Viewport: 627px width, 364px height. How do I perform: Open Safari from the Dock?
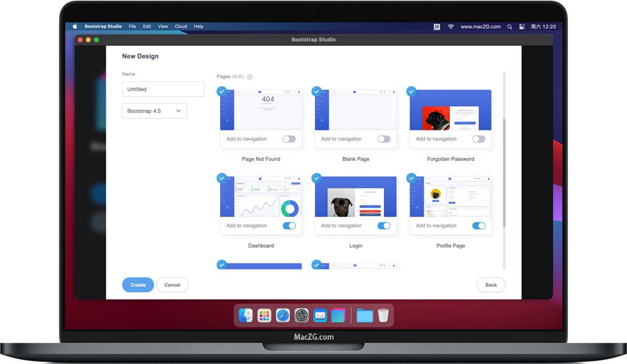[x=283, y=316]
